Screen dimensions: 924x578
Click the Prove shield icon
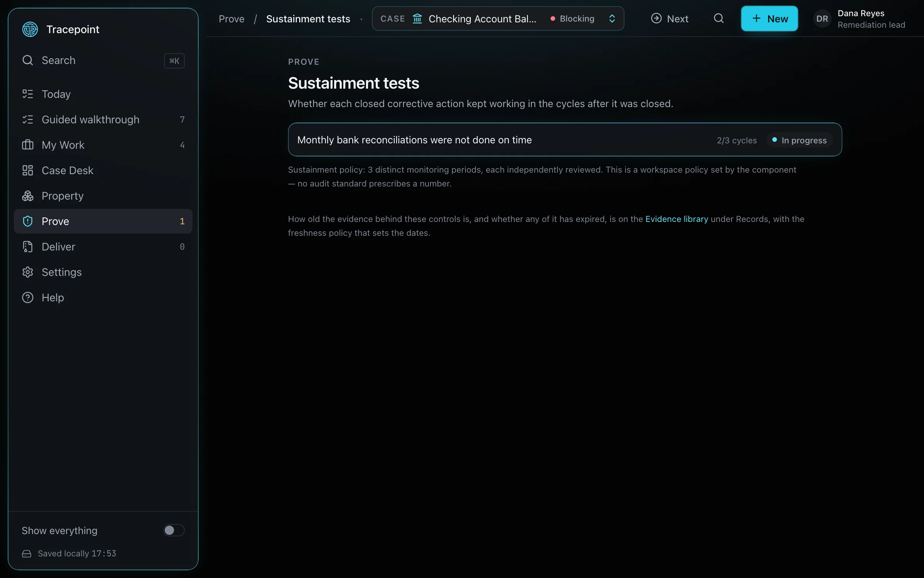(x=28, y=221)
